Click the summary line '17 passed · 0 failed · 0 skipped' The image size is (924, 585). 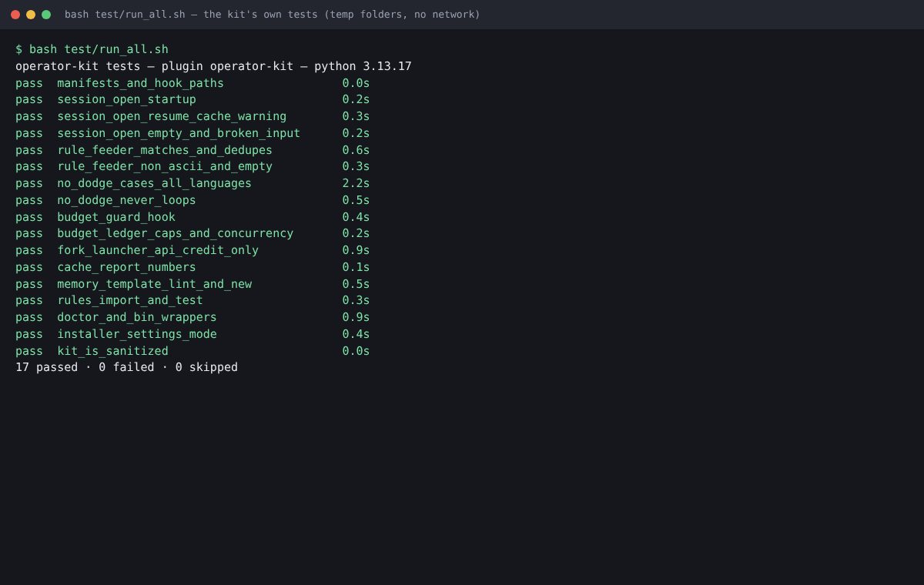point(126,367)
